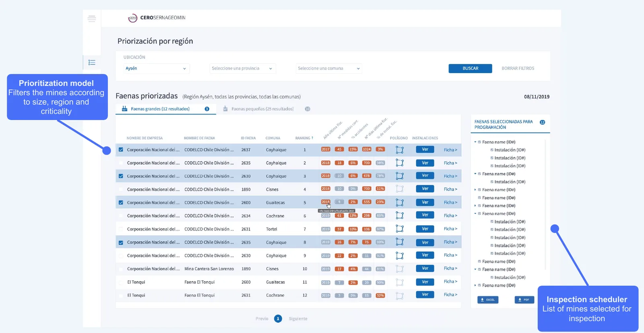Download the PDF export
644x333 pixels.
pyautogui.click(x=524, y=300)
